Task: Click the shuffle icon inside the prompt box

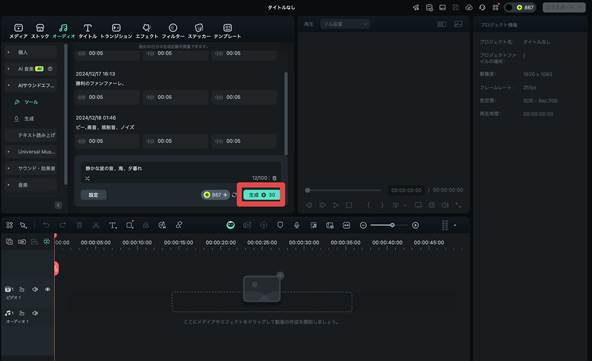Action: point(87,178)
